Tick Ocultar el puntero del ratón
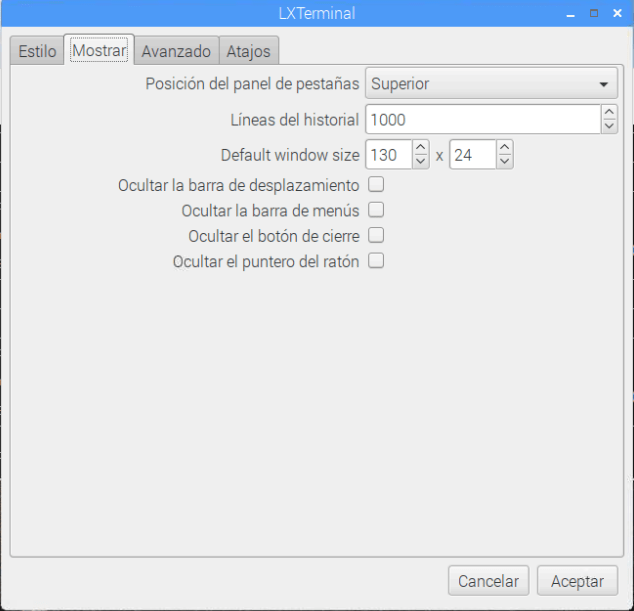Image resolution: width=634 pixels, height=611 pixels. (x=376, y=261)
